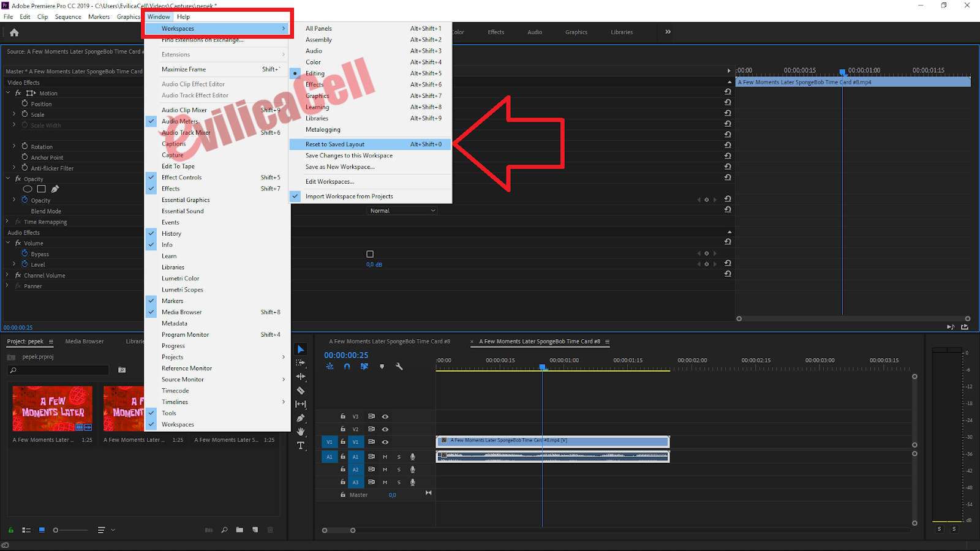
Task: Open the Sequence menu
Action: coord(68,17)
